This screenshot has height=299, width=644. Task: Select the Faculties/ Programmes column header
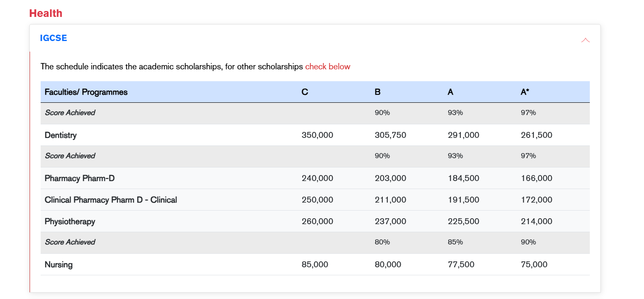86,92
